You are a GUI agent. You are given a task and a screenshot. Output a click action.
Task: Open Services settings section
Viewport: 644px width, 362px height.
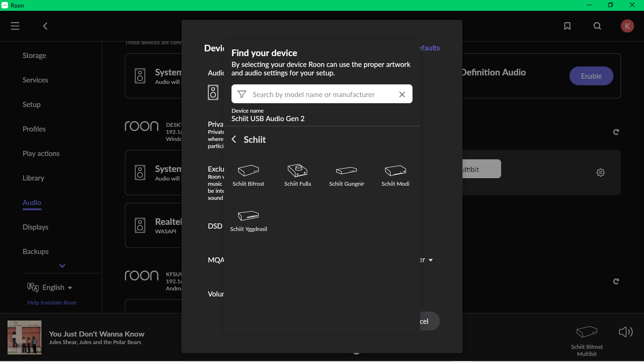35,80
